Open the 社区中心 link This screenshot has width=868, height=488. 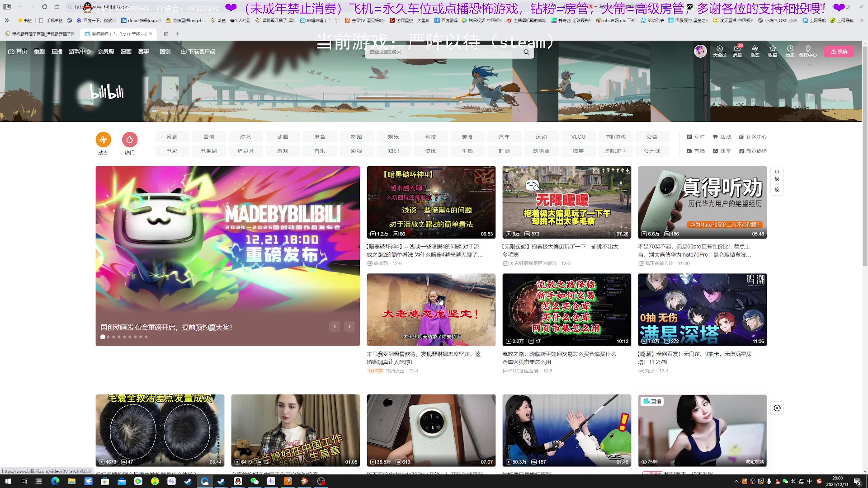[x=753, y=137]
